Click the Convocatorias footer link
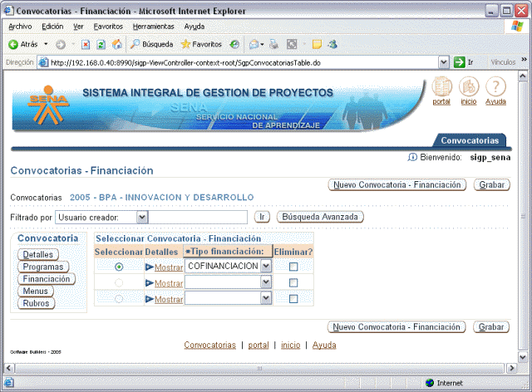The height and width of the screenshot is (392, 532). 209,345
